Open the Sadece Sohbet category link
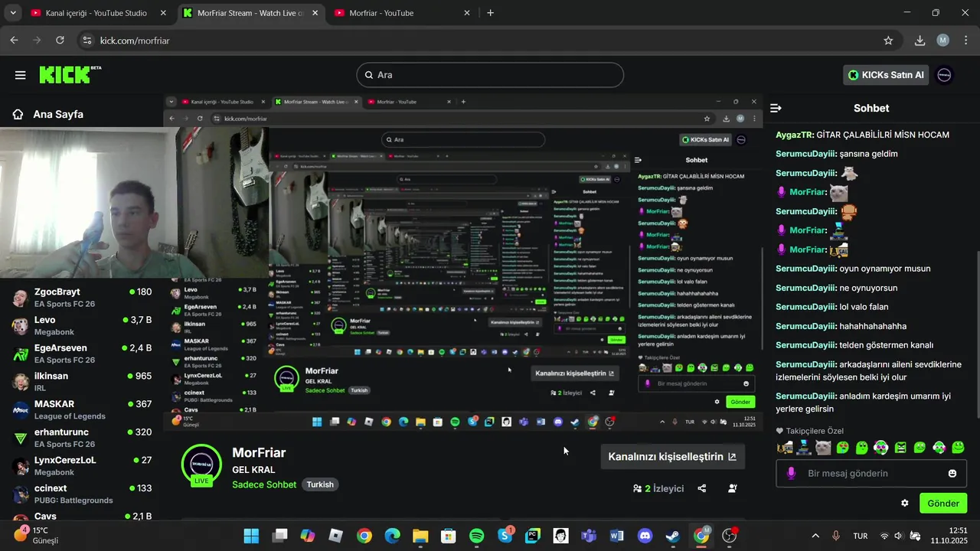 264,484
